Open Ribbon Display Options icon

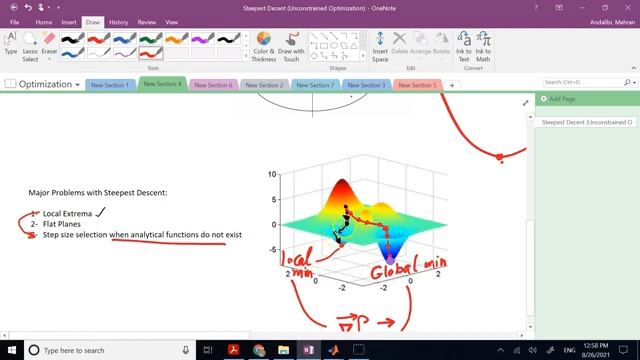pyautogui.click(x=559, y=8)
